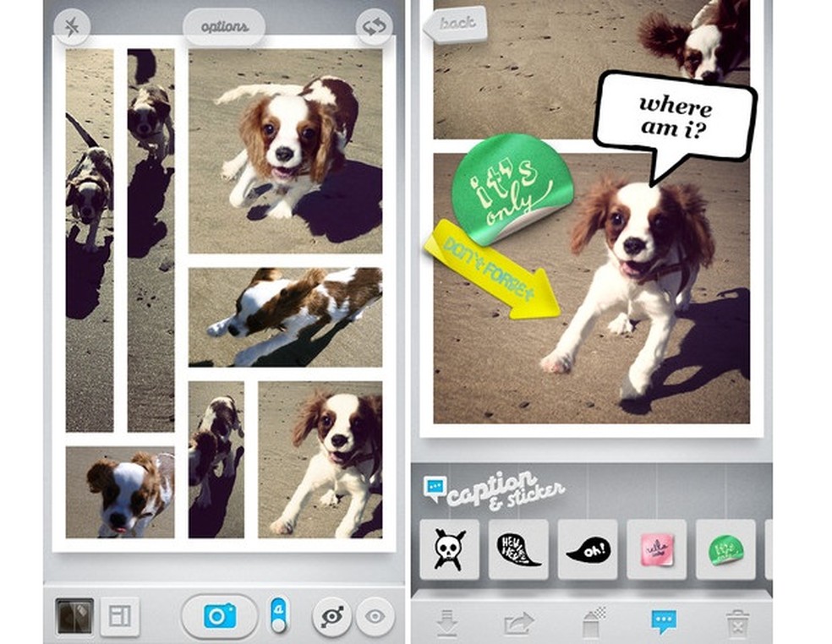Toggle the blue shot-count slider switch
This screenshot has height=644, width=832.
coord(278,616)
